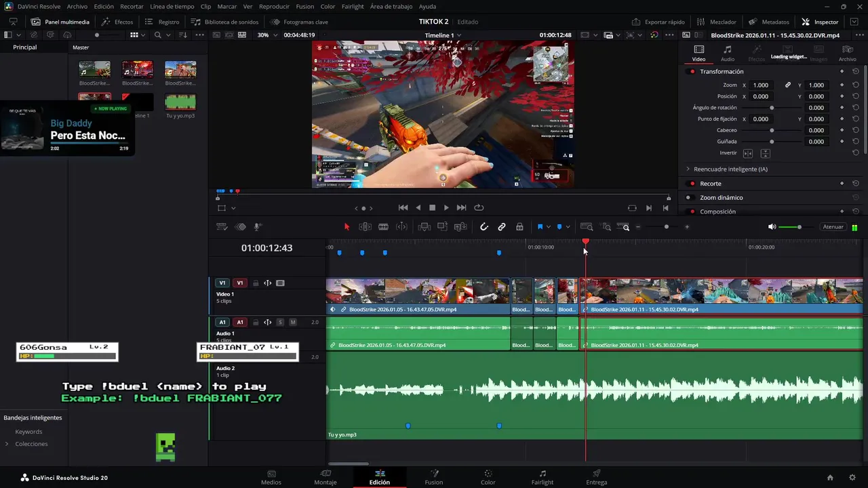868x488 pixels.
Task: Click the Insert clip icon
Action: 425,227
